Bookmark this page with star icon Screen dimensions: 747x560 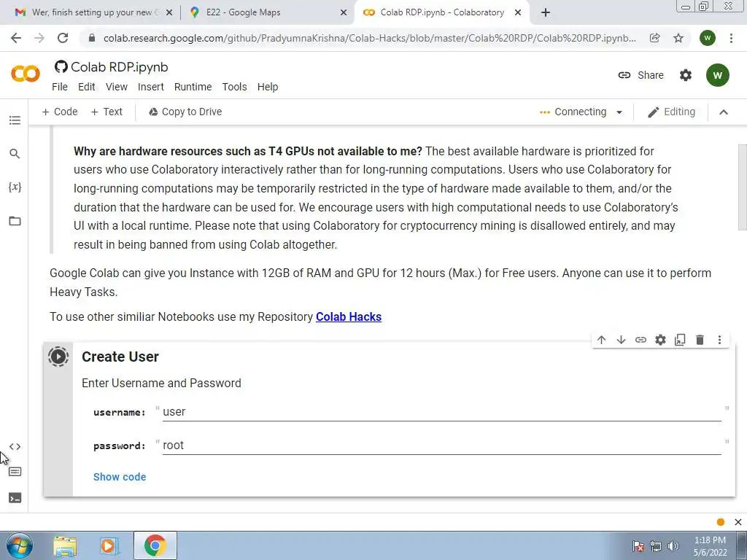(x=678, y=38)
